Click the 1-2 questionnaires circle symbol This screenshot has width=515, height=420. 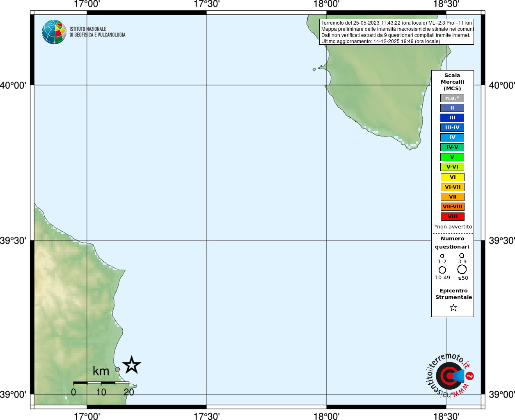(442, 256)
